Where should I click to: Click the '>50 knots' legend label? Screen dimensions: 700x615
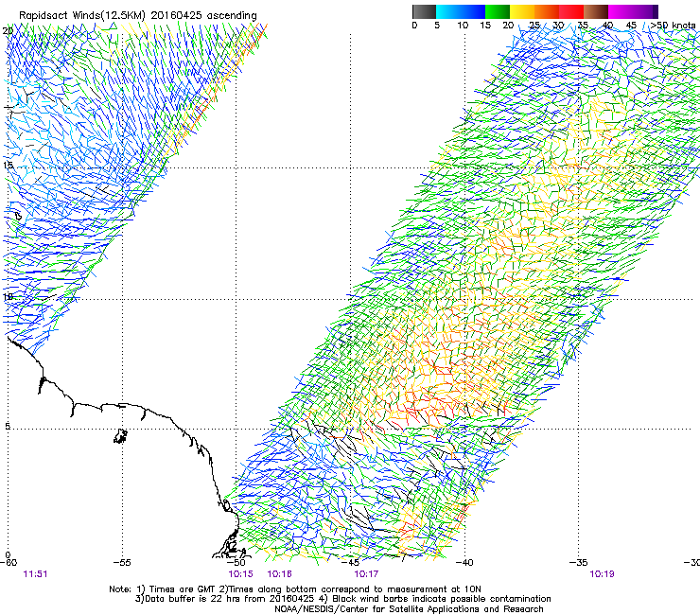(673, 26)
